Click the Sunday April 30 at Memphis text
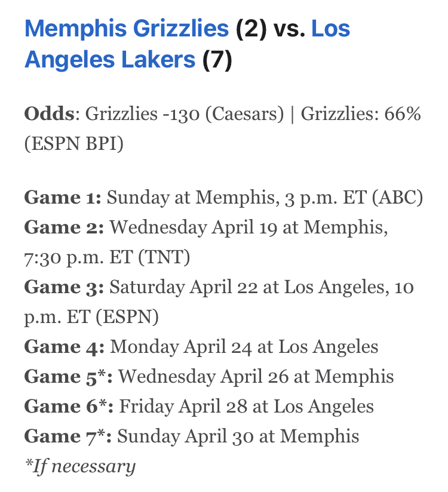 click(x=238, y=436)
